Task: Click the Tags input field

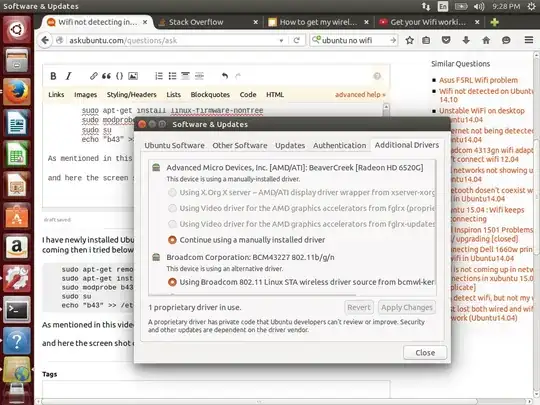Action: (x=216, y=389)
